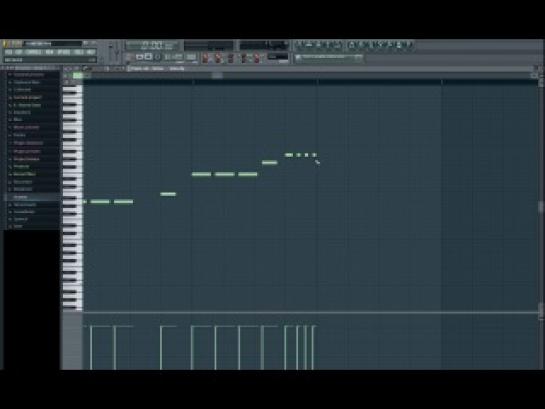
Task: Open the FILE menu in the menu bar
Action: [x=9, y=52]
